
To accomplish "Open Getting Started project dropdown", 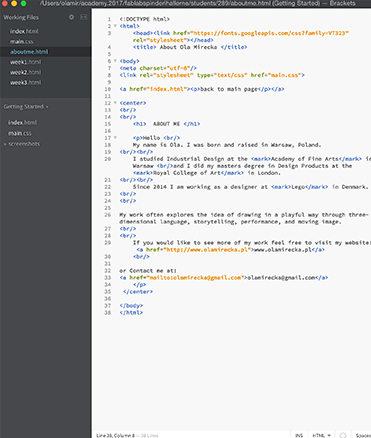I will pyautogui.click(x=26, y=107).
